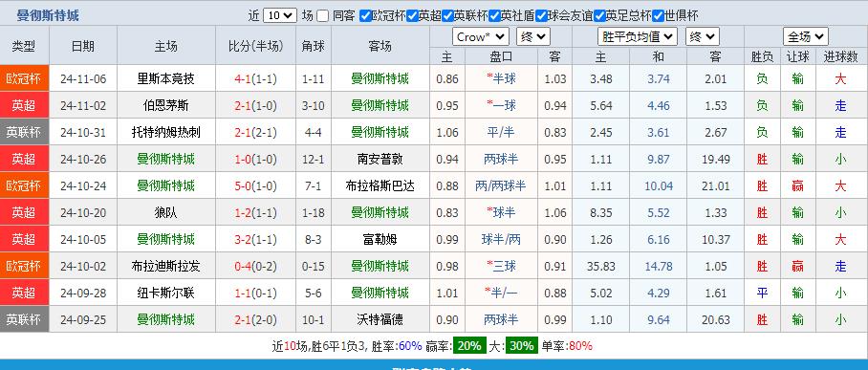
Task: Uncheck the 英足总杯 filter checkbox
Action: [x=599, y=15]
